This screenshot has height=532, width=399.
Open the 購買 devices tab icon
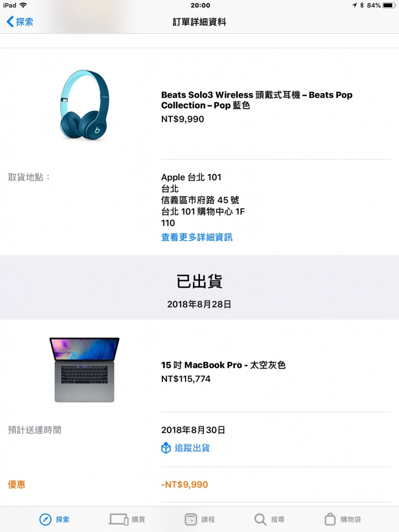coord(119,519)
